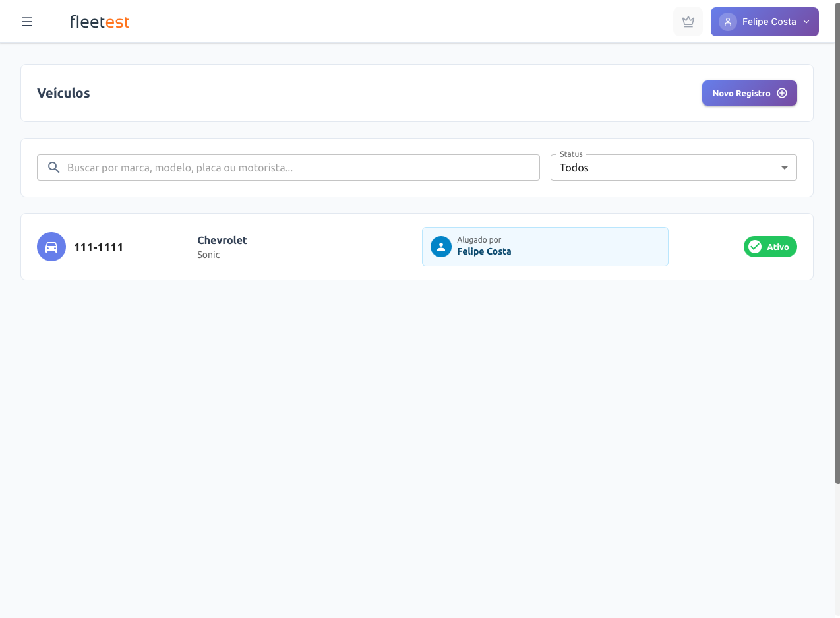The height and width of the screenshot is (618, 840).
Task: Click the user avatar icon in header
Action: tap(727, 22)
